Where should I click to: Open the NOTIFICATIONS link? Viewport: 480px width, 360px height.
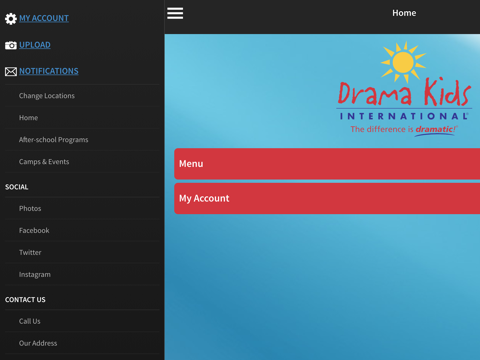click(x=49, y=71)
